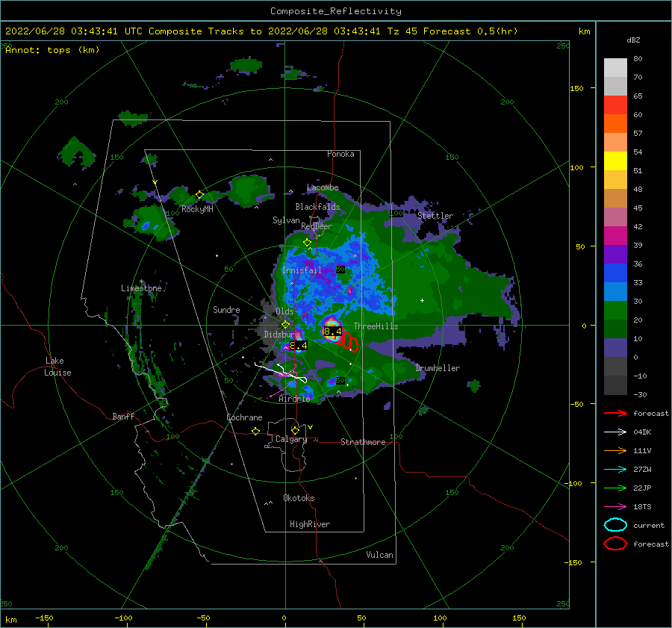
Task: Click yellow diamond marker beside RockyMH
Action: tap(199, 195)
